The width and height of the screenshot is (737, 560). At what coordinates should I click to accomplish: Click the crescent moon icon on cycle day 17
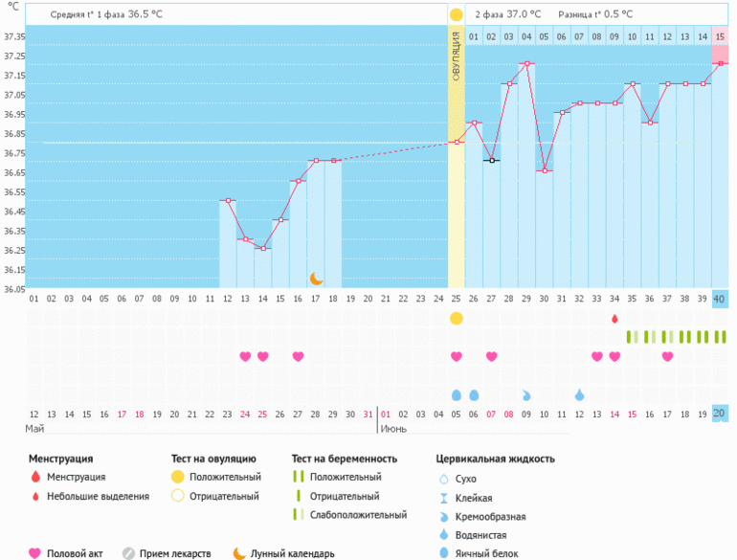[x=317, y=279]
